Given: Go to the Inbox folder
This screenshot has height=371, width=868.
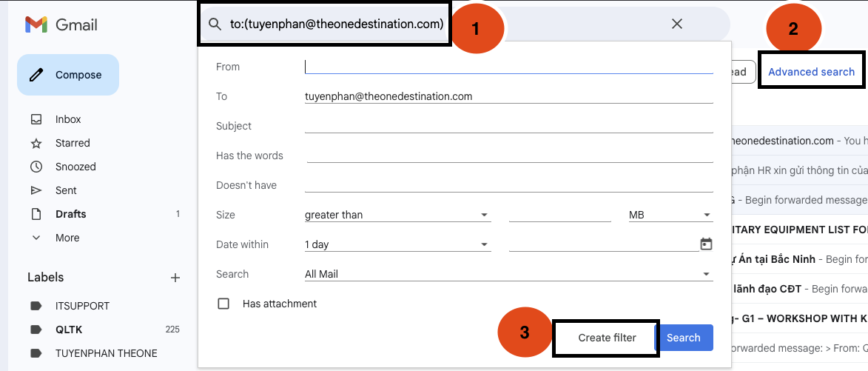Looking at the screenshot, I should tap(68, 119).
